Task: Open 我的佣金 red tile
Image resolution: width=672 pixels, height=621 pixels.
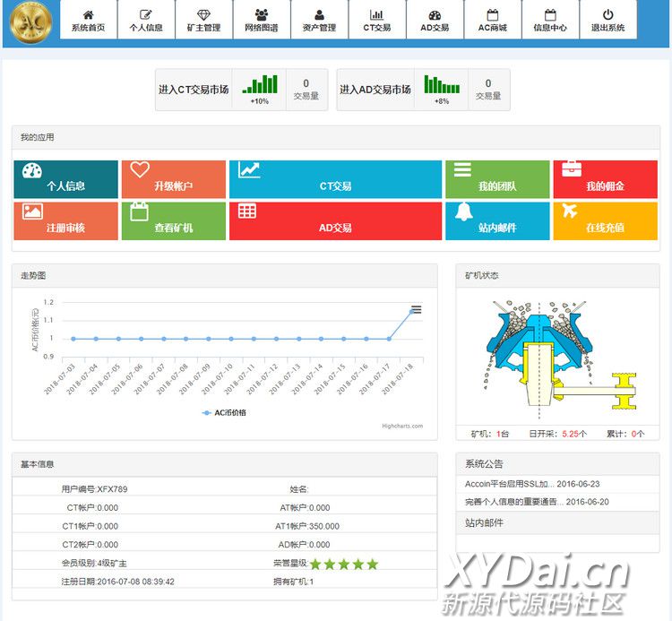Action: (x=605, y=179)
